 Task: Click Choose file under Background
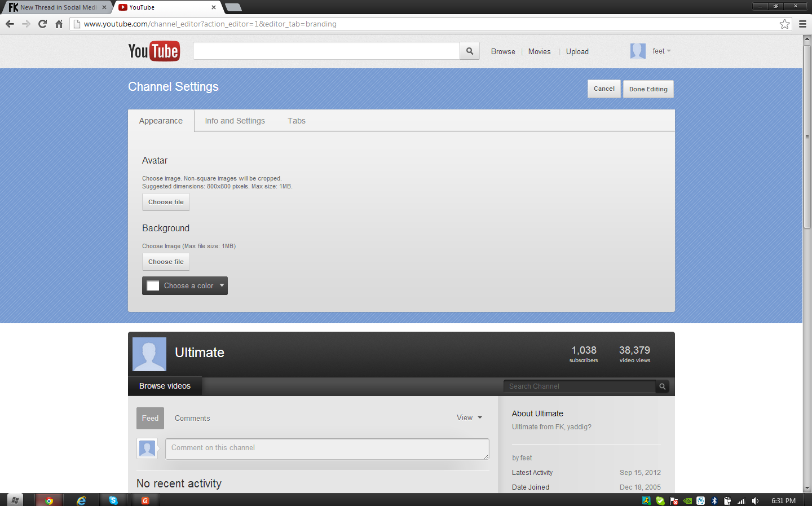click(166, 262)
